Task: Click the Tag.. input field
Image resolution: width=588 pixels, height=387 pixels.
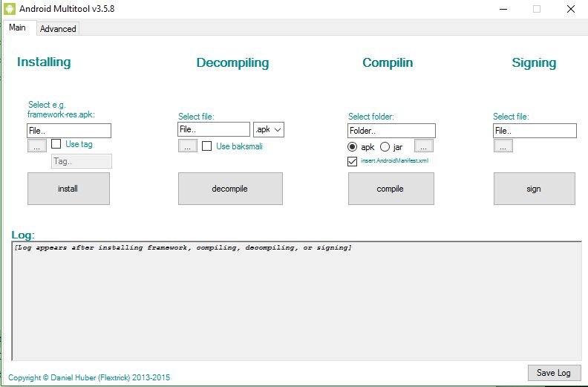Action: point(82,161)
